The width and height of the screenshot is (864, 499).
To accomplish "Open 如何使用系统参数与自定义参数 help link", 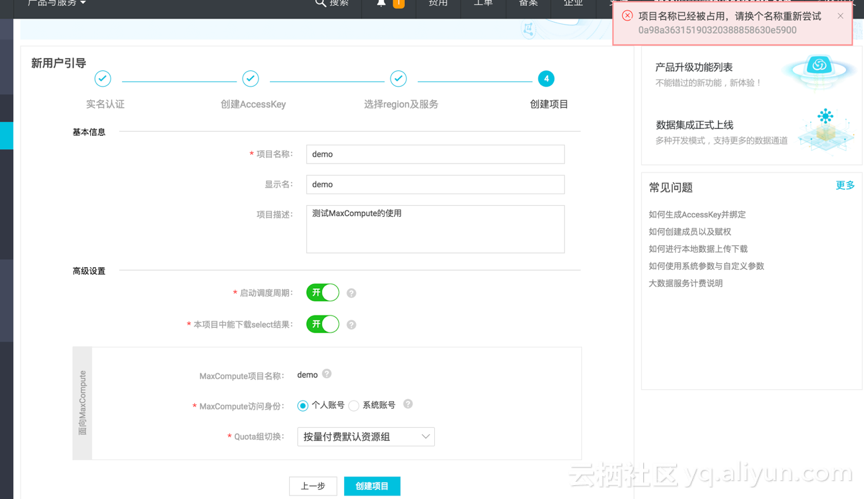I will tap(706, 266).
